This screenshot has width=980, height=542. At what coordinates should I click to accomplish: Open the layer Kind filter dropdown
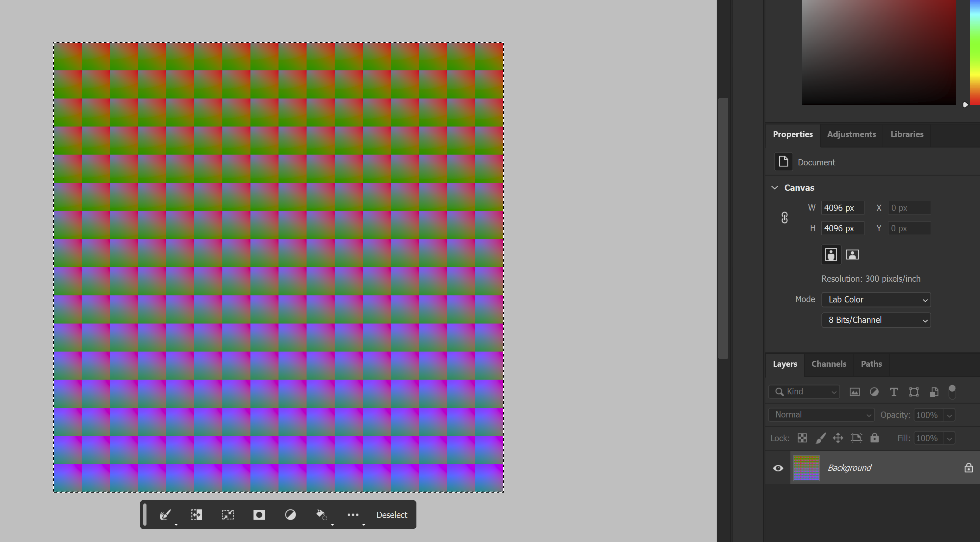click(804, 391)
